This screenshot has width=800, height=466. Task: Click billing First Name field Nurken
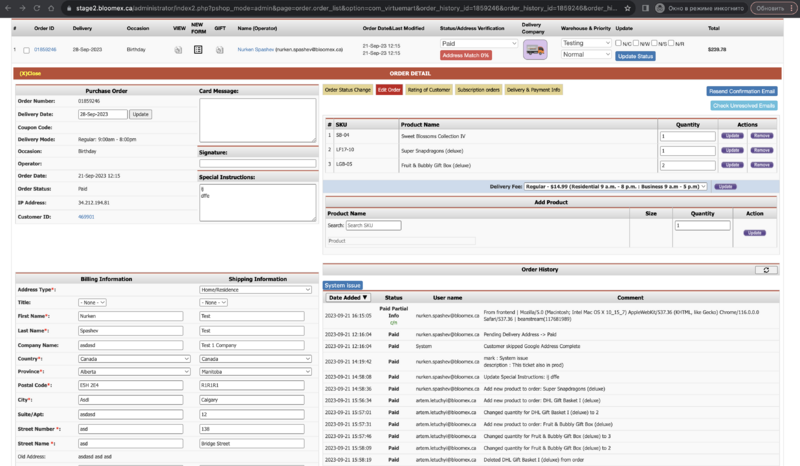tap(131, 316)
